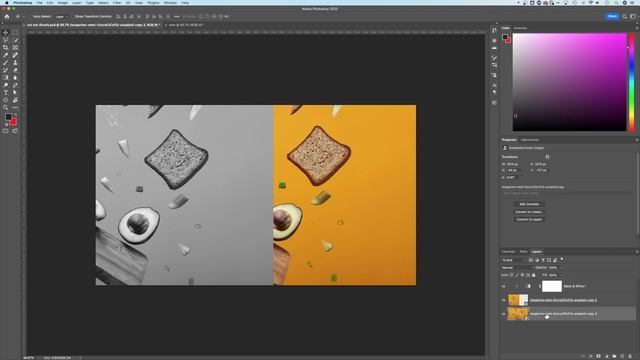Screen dimensions: 640x360
Task: Toggle lock position for the layer
Action: pos(522,275)
